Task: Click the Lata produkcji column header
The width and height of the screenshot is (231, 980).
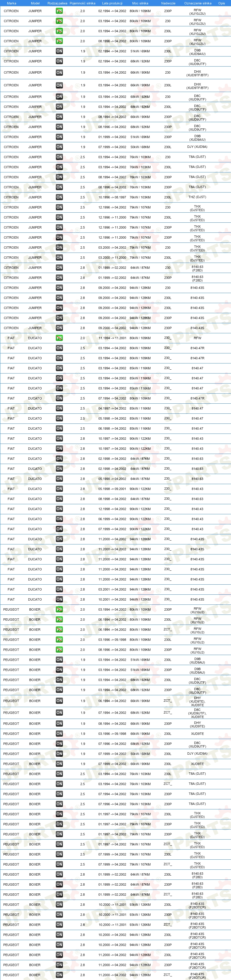Action: coord(112,3)
